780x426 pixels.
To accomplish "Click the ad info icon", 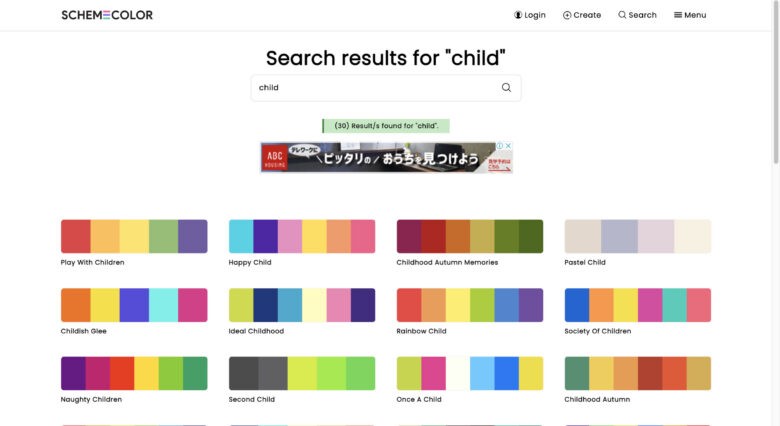I will 500,146.
